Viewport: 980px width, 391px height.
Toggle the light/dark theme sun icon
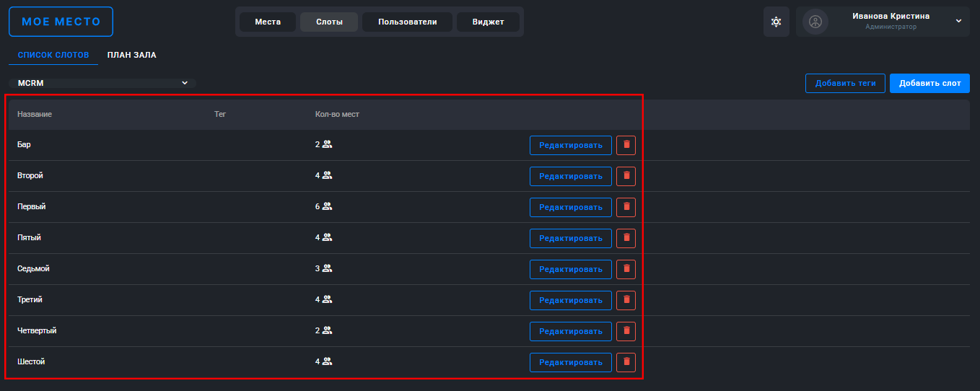[776, 22]
